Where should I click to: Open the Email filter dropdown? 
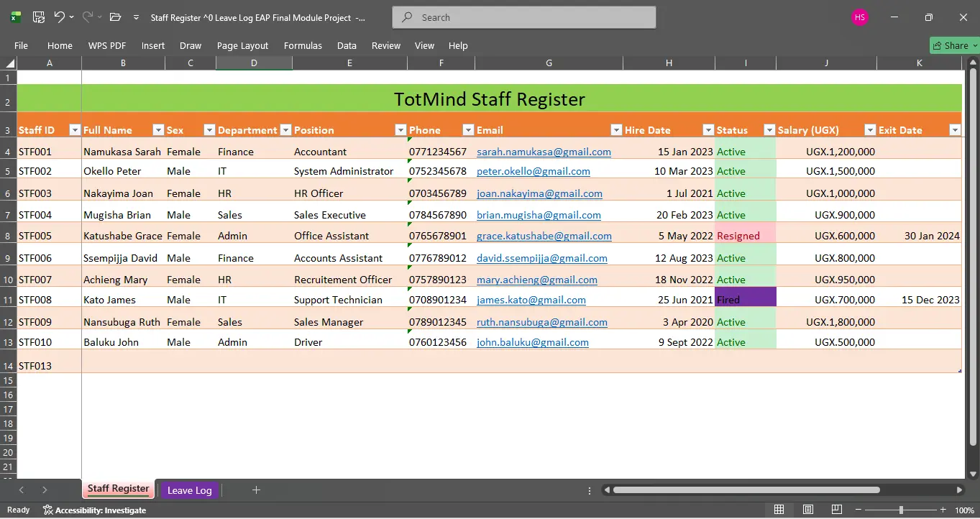click(616, 130)
